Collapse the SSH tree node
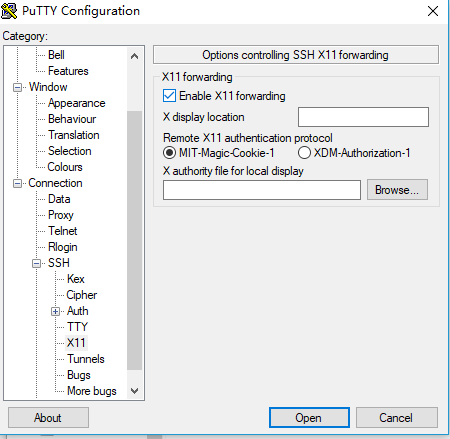450x439 pixels. (x=37, y=263)
